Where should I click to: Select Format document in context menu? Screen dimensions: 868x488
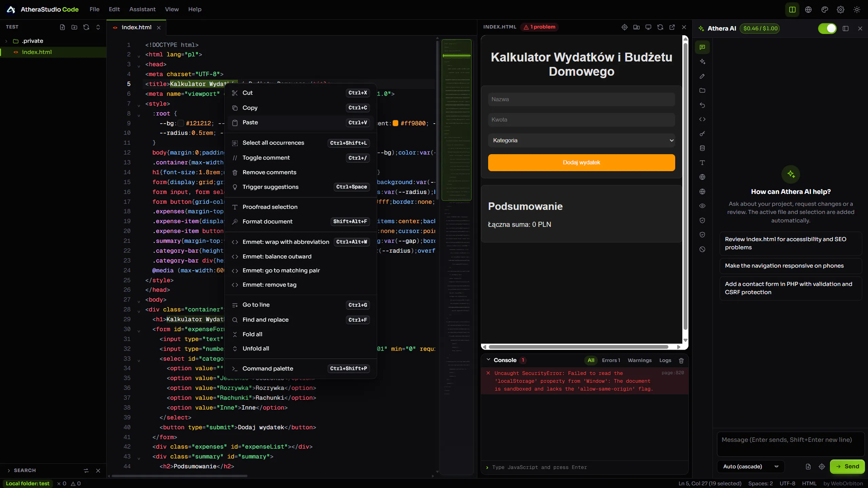(x=301, y=221)
